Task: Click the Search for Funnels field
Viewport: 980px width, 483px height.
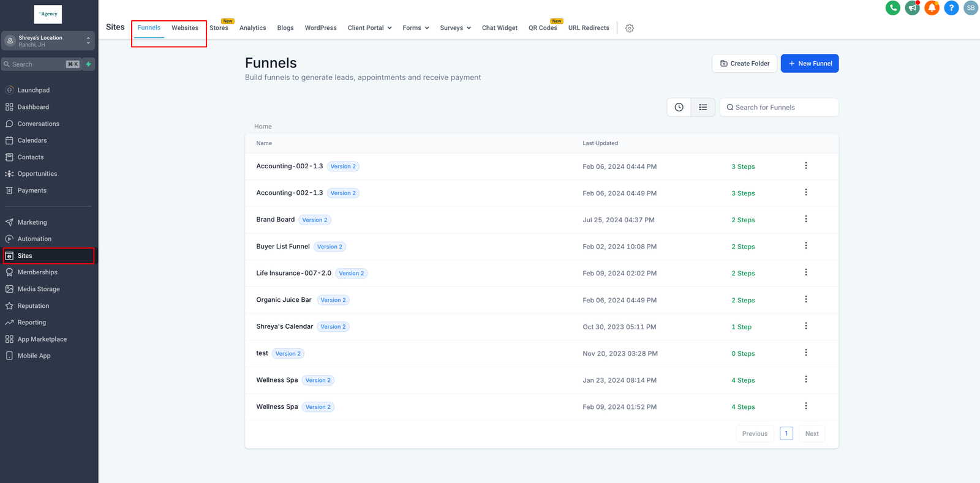Action: tap(784, 107)
